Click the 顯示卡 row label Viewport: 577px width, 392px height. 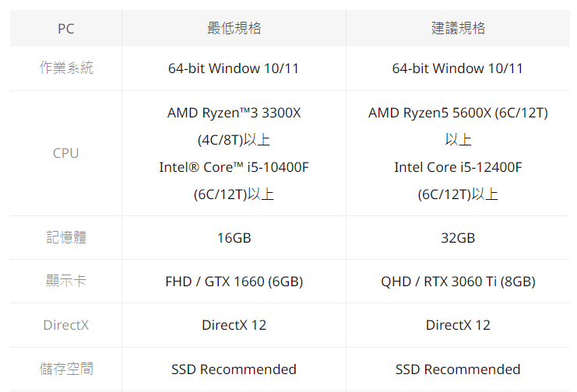66,282
